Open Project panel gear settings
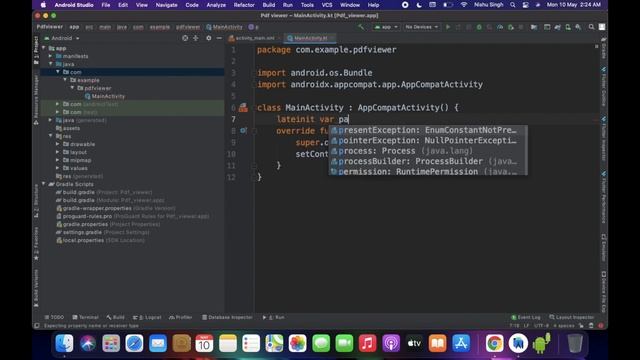This screenshot has height=360, width=640. click(x=209, y=38)
